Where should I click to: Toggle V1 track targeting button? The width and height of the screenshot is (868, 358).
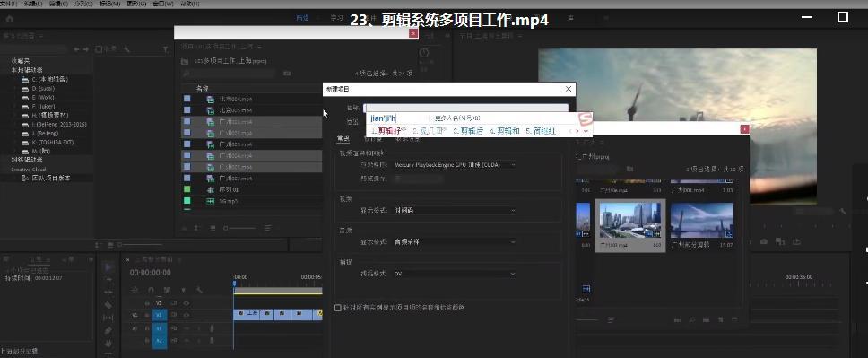[x=160, y=315]
